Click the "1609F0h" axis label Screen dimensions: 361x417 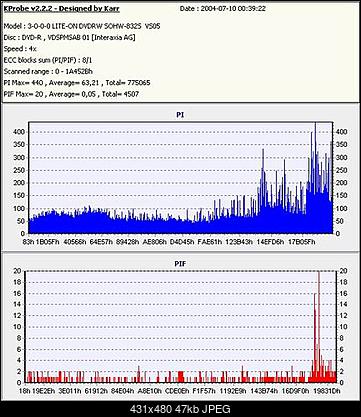pyautogui.click(x=295, y=390)
